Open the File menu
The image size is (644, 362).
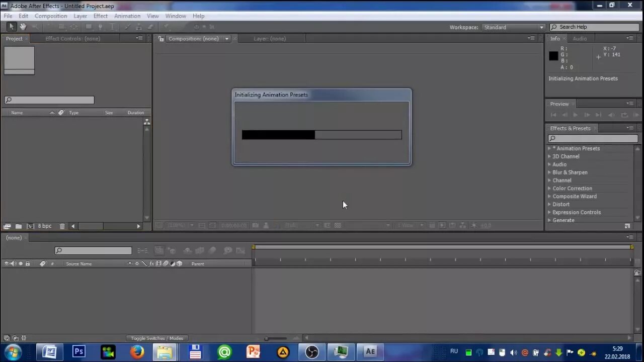[x=8, y=16]
